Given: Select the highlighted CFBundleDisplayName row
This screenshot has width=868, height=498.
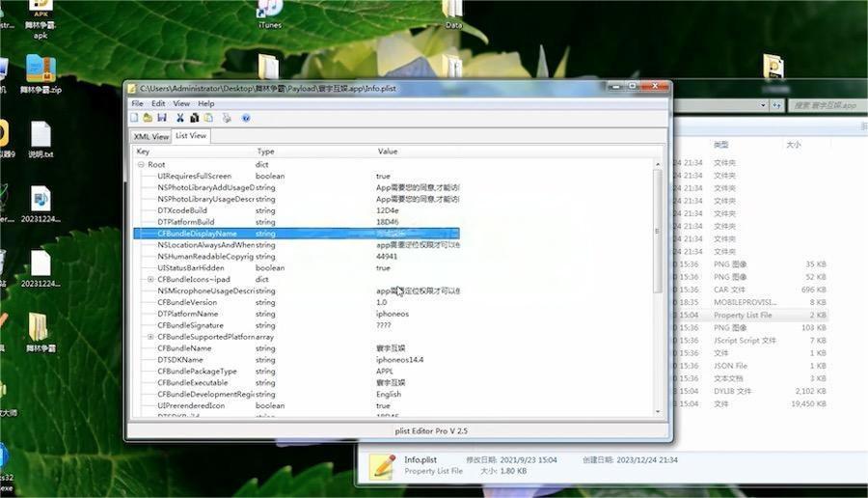Looking at the screenshot, I should pyautogui.click(x=297, y=234).
